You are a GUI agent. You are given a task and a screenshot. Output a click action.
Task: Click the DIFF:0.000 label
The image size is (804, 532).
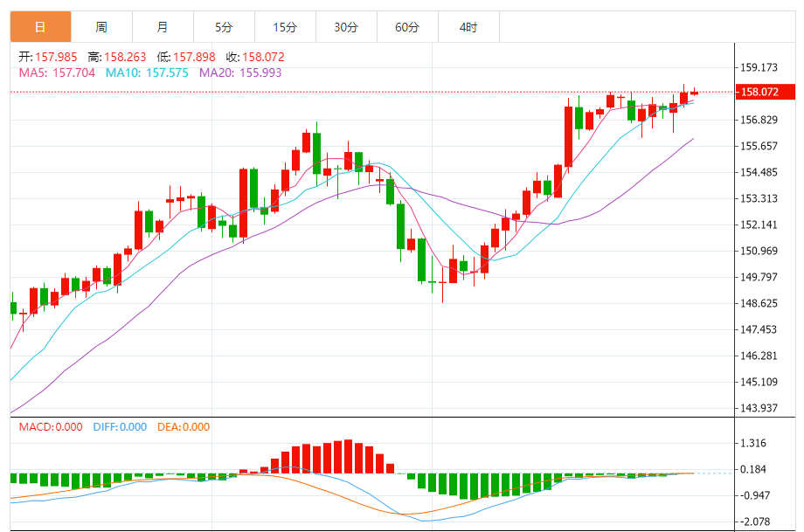pyautogui.click(x=119, y=427)
